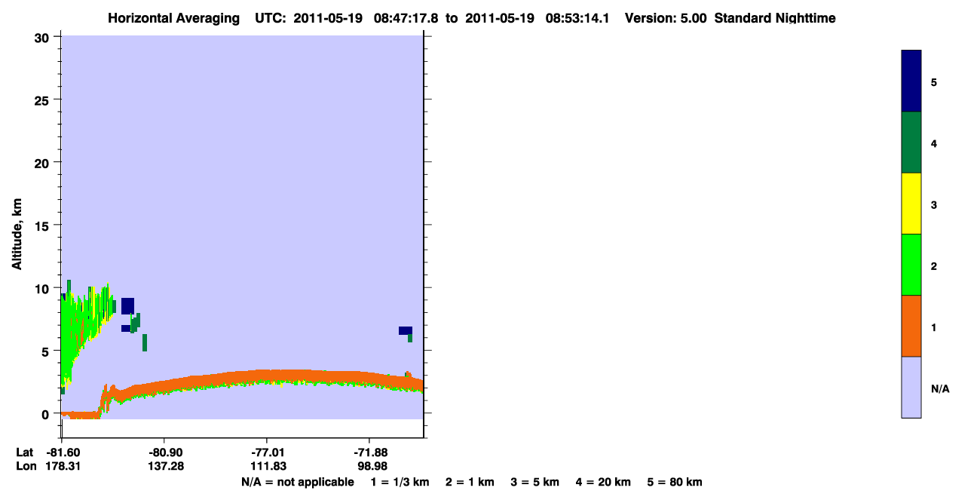Click the longitude value '111.83'

pyautogui.click(x=267, y=467)
